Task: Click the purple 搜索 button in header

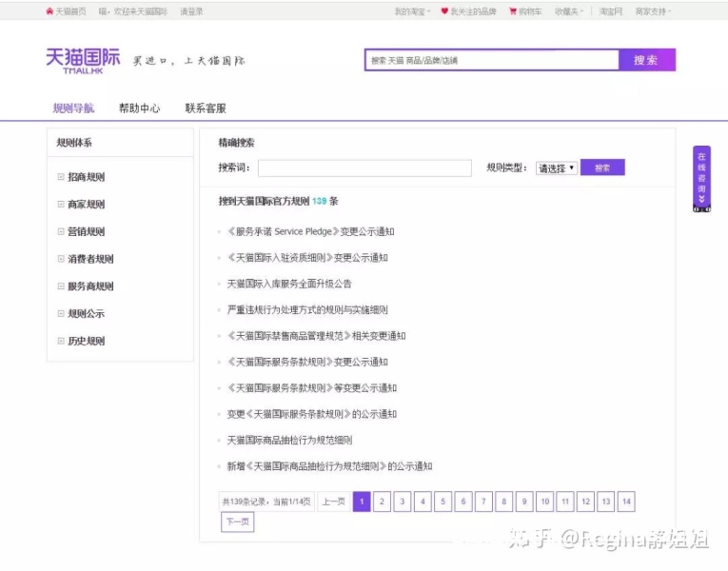Action: (647, 60)
